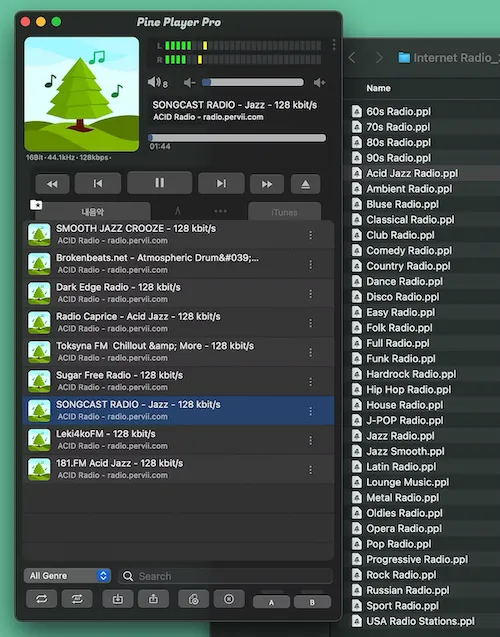Select 181.FM Acid Jazz station
The width and height of the screenshot is (500, 637).
[x=179, y=469]
